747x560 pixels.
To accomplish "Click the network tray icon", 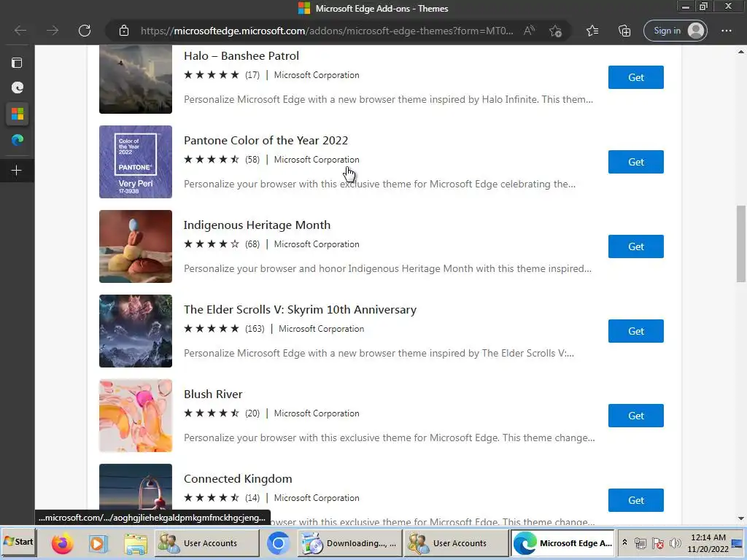I will coord(640,543).
